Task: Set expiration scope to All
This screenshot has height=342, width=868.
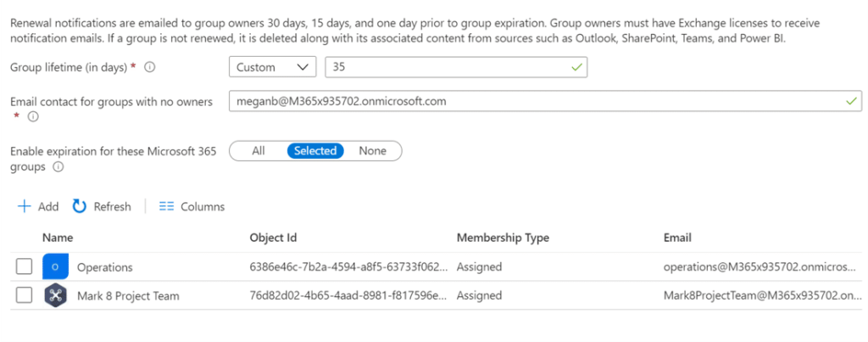Action: tap(259, 151)
